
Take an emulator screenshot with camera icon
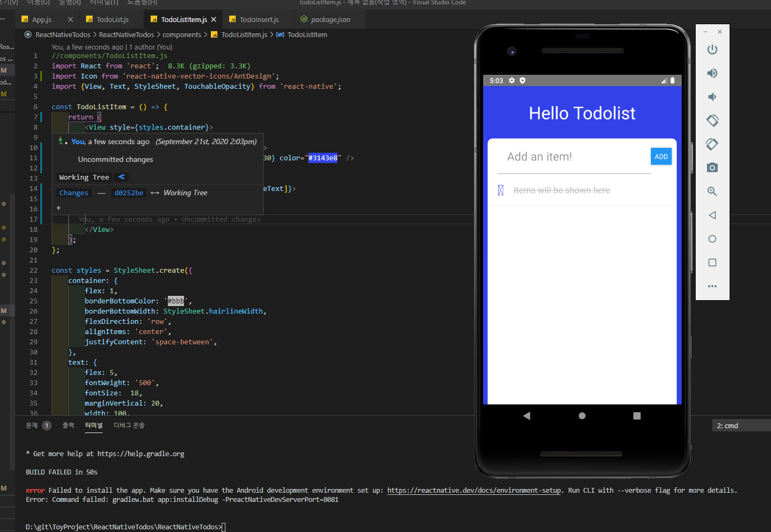712,168
